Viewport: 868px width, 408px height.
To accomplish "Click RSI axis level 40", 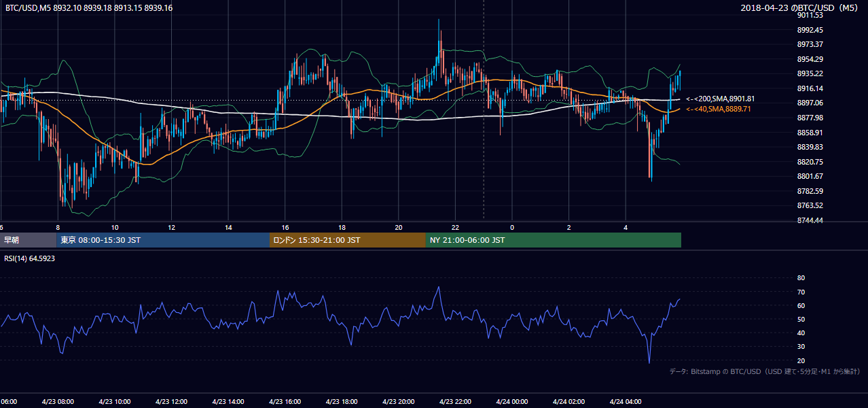I will tap(801, 333).
